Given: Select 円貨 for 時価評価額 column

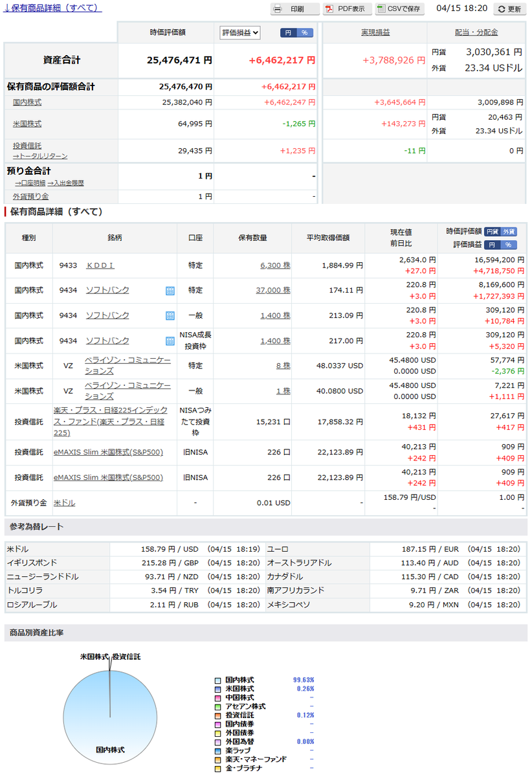Looking at the screenshot, I should point(492,231).
